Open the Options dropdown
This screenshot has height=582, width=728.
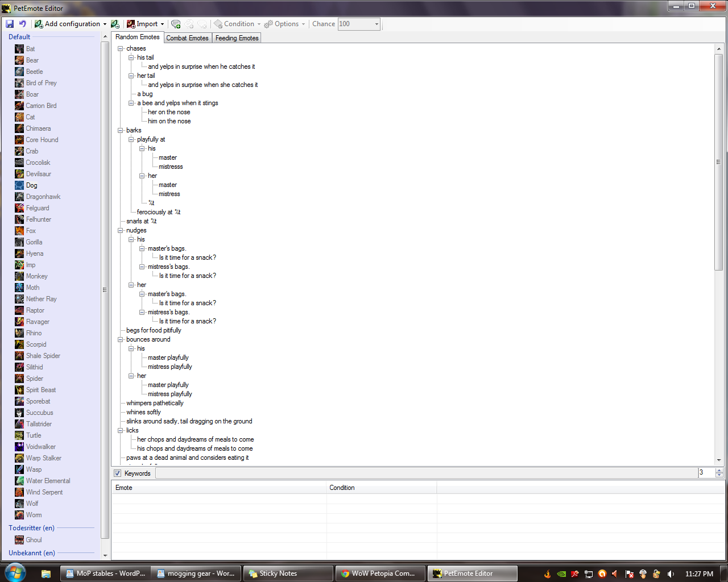coord(284,24)
